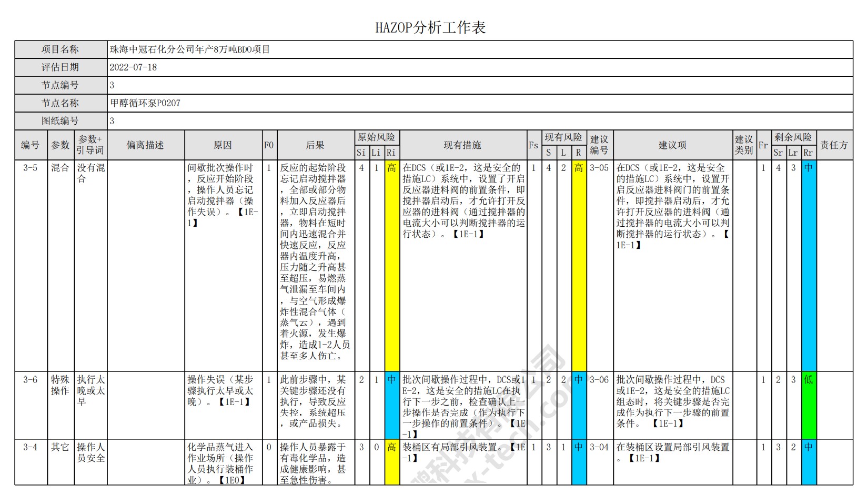The height and width of the screenshot is (504, 867).
Task: Click green '低' Rr cell in row 3-6
Action: 809,405
